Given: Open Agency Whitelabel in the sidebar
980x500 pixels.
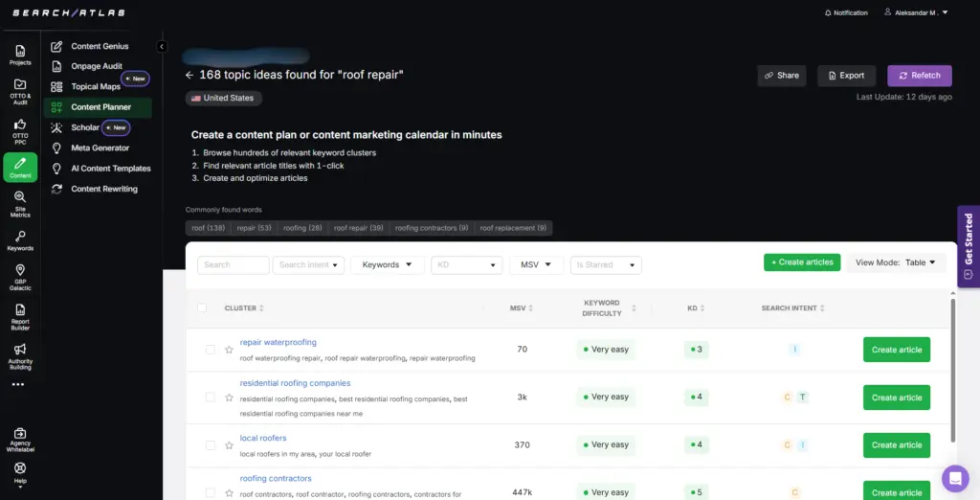Looking at the screenshot, I should pos(20,440).
